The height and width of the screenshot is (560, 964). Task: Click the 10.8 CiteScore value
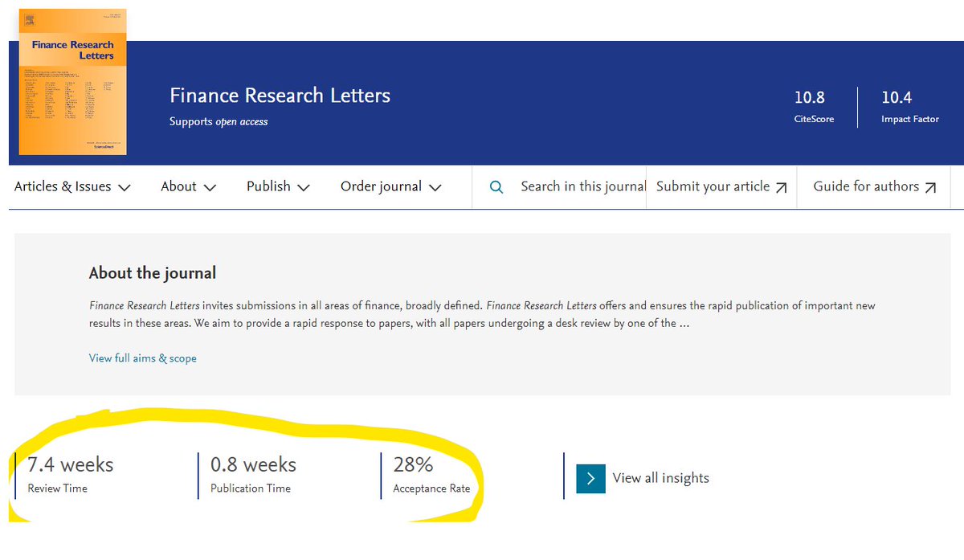pyautogui.click(x=810, y=97)
